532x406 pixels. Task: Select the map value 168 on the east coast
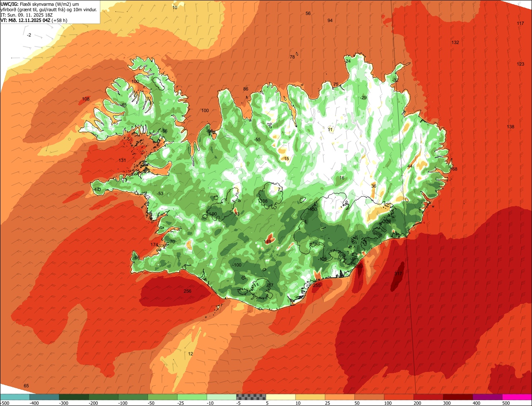(453, 169)
